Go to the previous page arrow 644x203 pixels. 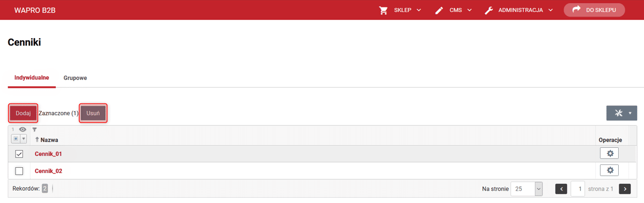(x=561, y=189)
